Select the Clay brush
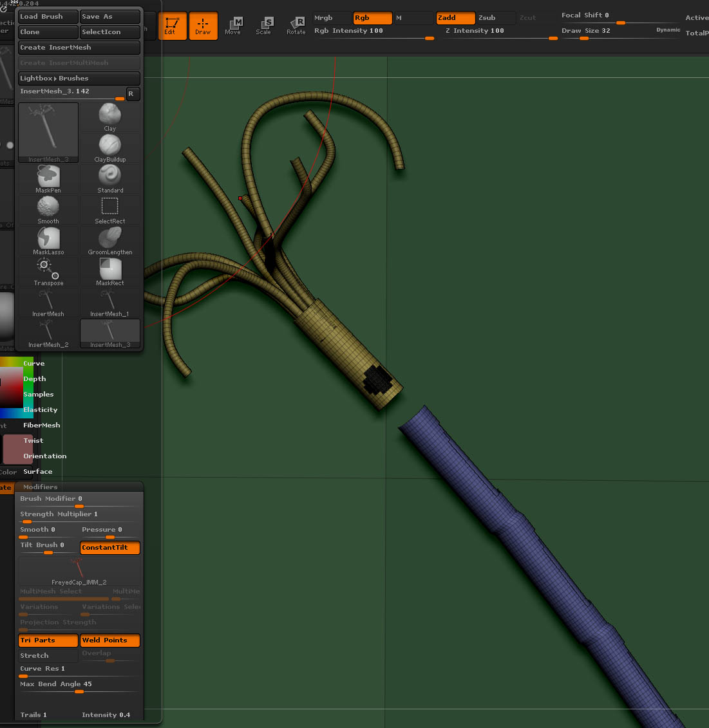The height and width of the screenshot is (728, 709). pos(110,117)
